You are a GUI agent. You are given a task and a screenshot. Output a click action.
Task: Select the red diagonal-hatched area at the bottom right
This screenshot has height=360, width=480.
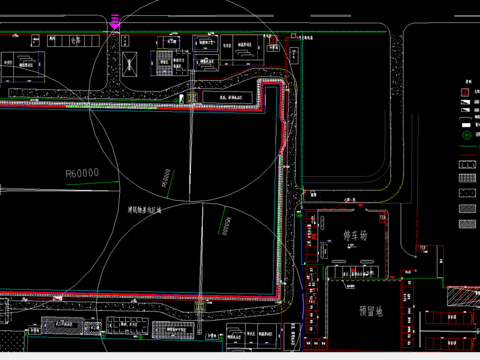click(x=463, y=297)
